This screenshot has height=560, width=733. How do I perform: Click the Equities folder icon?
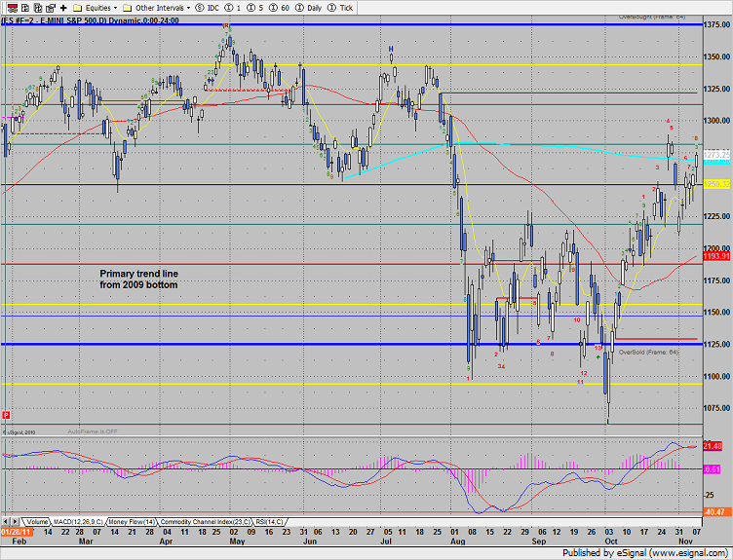[x=78, y=8]
